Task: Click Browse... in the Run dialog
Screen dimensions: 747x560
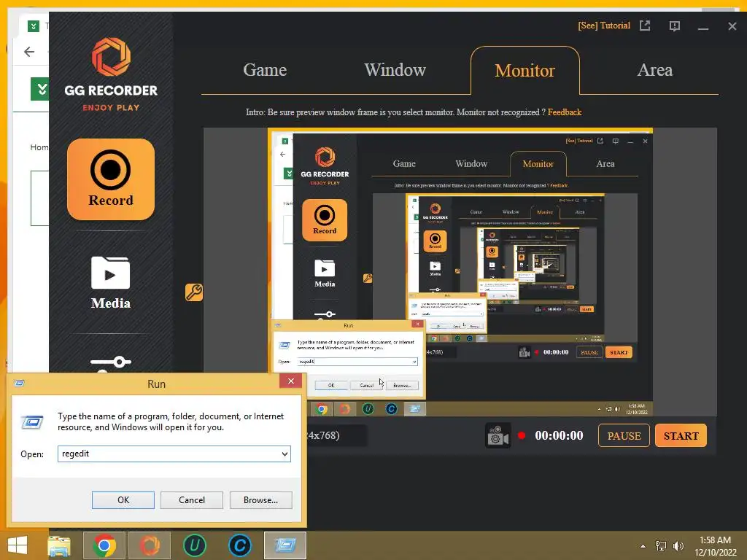Action: tap(260, 500)
